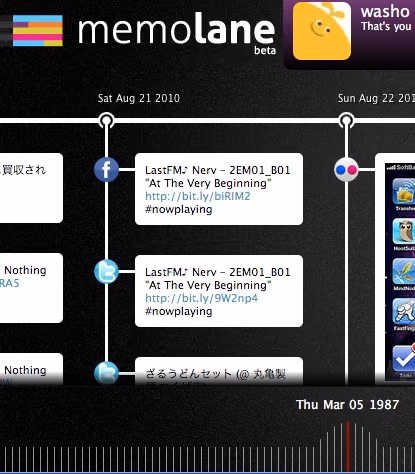Image resolution: width=415 pixels, height=474 pixels.
Task: Open the partially visible RA5 link
Action: coord(10,283)
